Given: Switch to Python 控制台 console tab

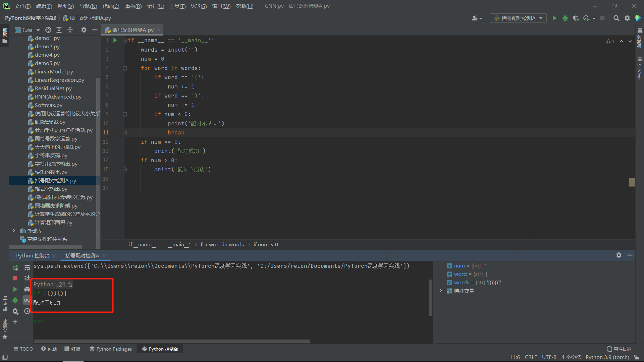Looking at the screenshot, I should (33, 255).
